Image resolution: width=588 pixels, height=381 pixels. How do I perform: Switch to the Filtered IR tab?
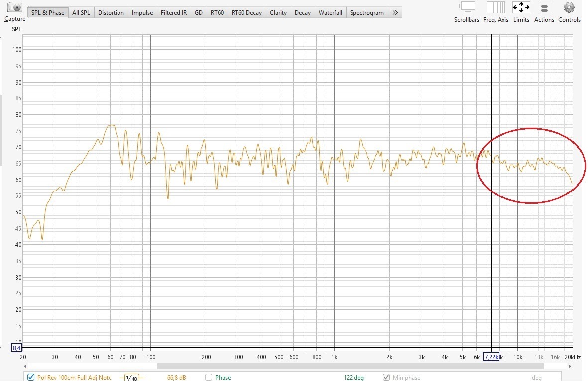174,13
